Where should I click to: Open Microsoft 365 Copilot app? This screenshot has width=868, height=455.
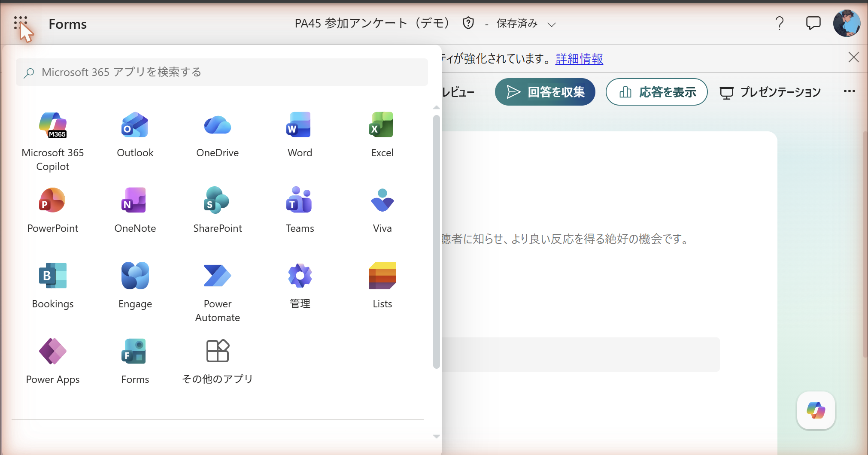click(53, 142)
